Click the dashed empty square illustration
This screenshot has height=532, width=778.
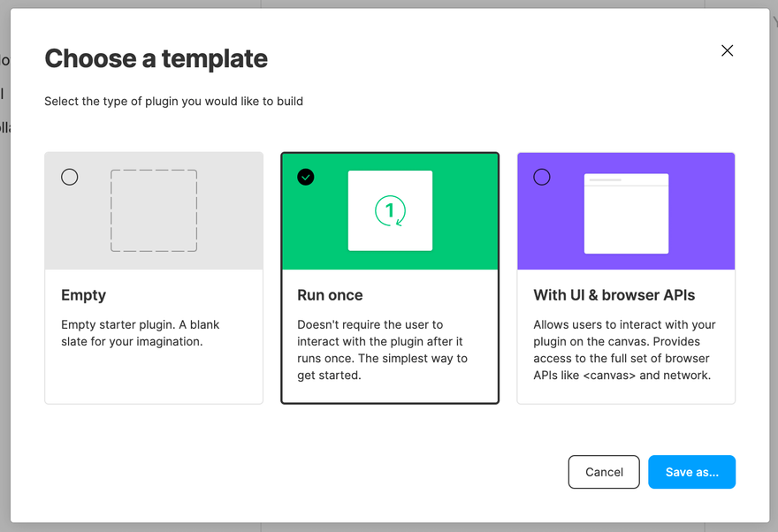pos(154,210)
